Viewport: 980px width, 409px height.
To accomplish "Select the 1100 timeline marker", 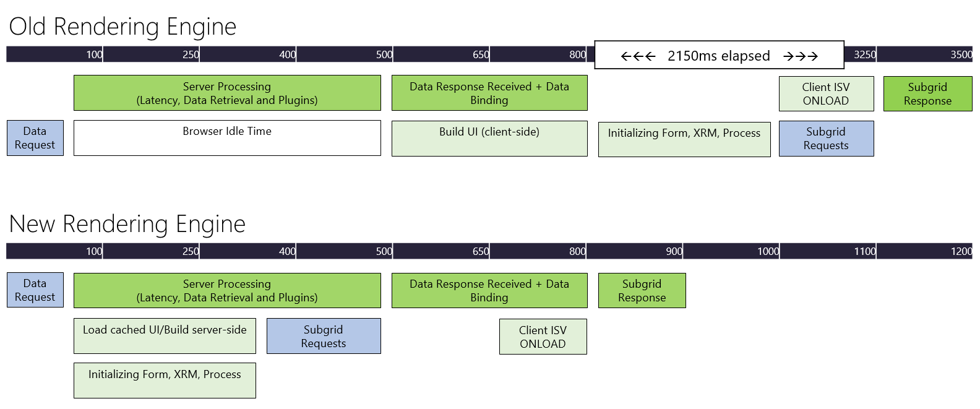I will [864, 251].
